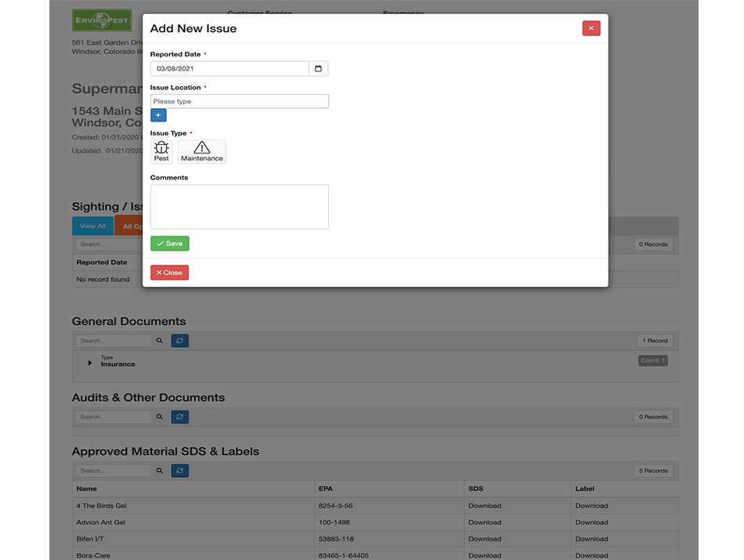Run search in Audits & Other Documents
Image resolution: width=744 pixels, height=560 pixels.
point(160,417)
